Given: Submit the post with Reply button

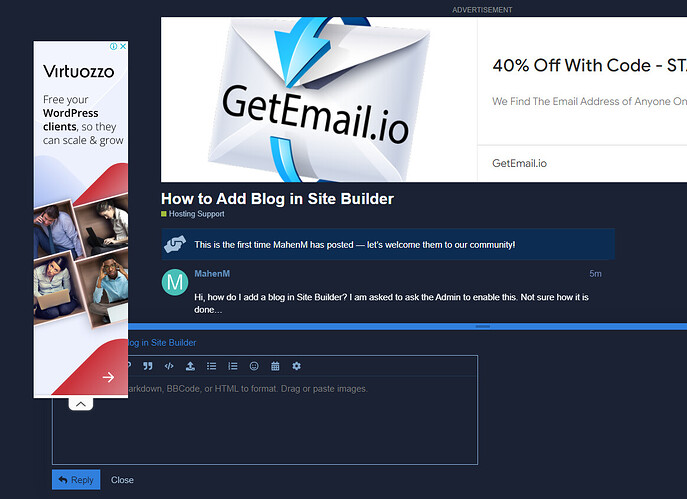Looking at the screenshot, I should point(76,480).
